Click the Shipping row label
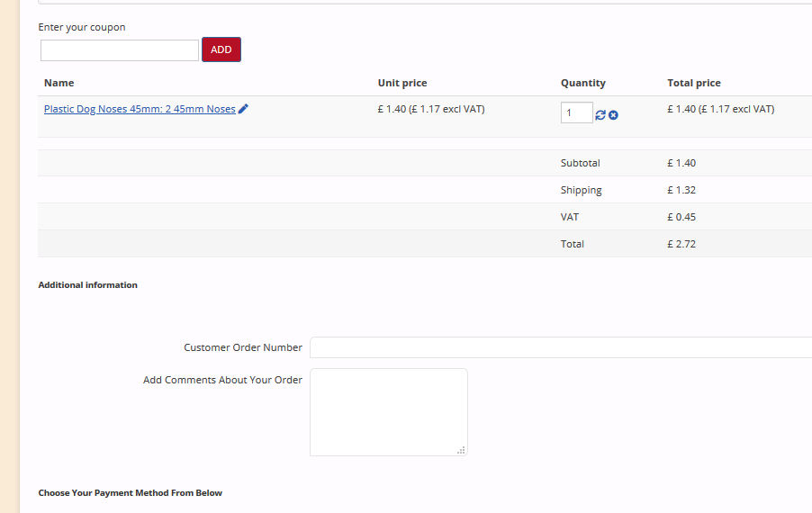Image resolution: width=812 pixels, height=513 pixels. click(x=581, y=190)
